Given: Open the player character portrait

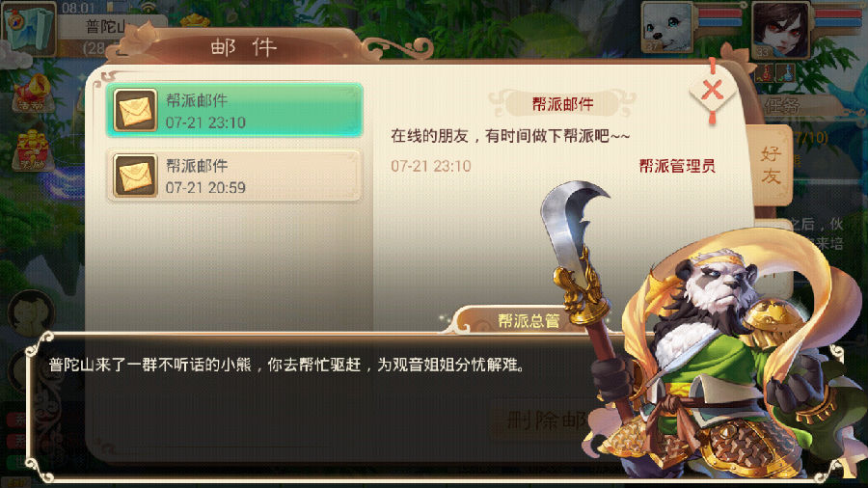Looking at the screenshot, I should (780, 29).
